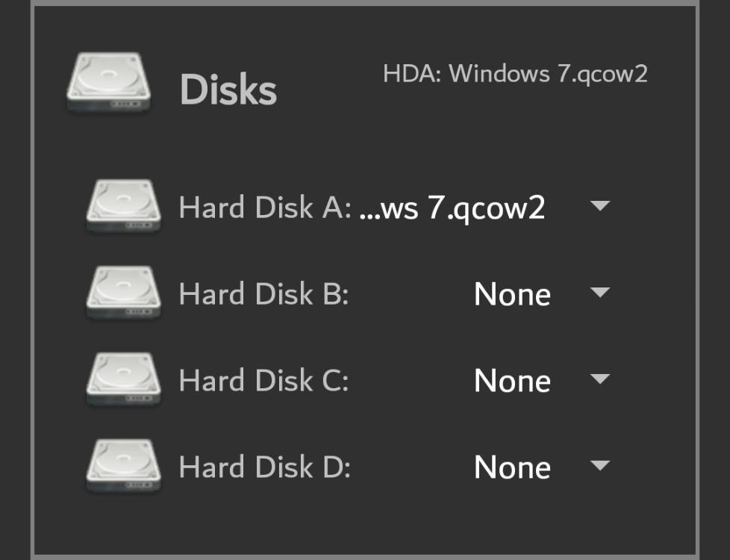
Task: Click the Hard Disk C drive icon
Action: point(123,379)
